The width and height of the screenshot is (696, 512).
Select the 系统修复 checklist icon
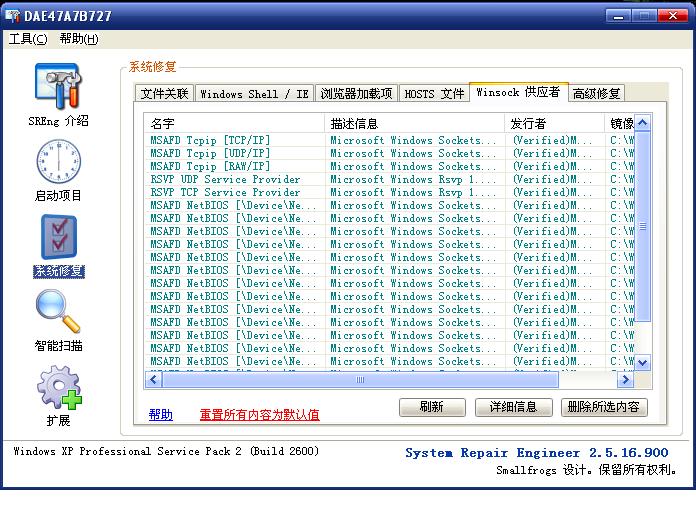point(59,237)
